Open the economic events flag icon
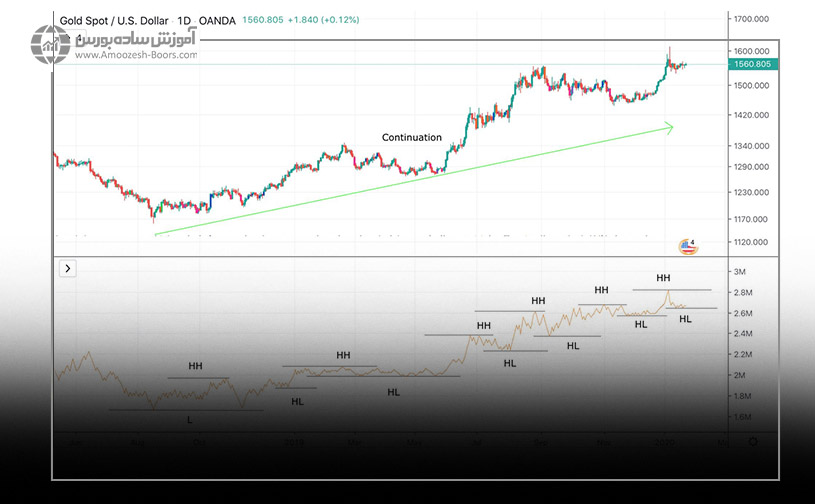This screenshot has width=815, height=504. [687, 246]
